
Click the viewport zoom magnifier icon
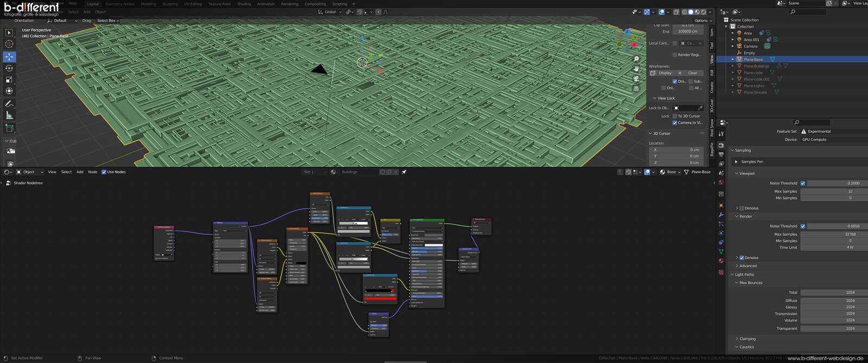pyautogui.click(x=636, y=59)
